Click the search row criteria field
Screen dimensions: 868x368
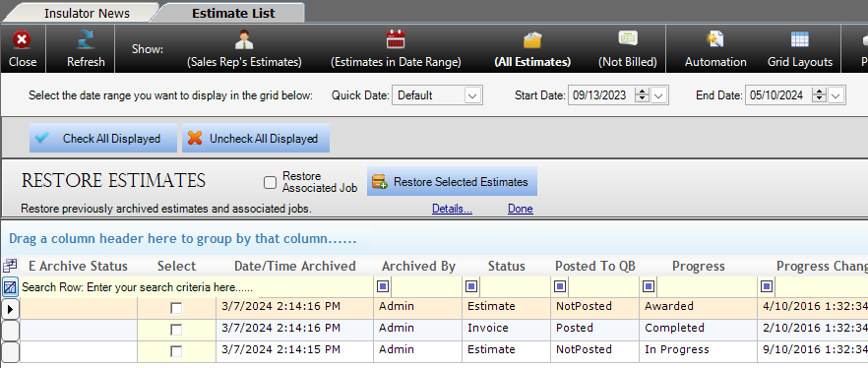196,287
